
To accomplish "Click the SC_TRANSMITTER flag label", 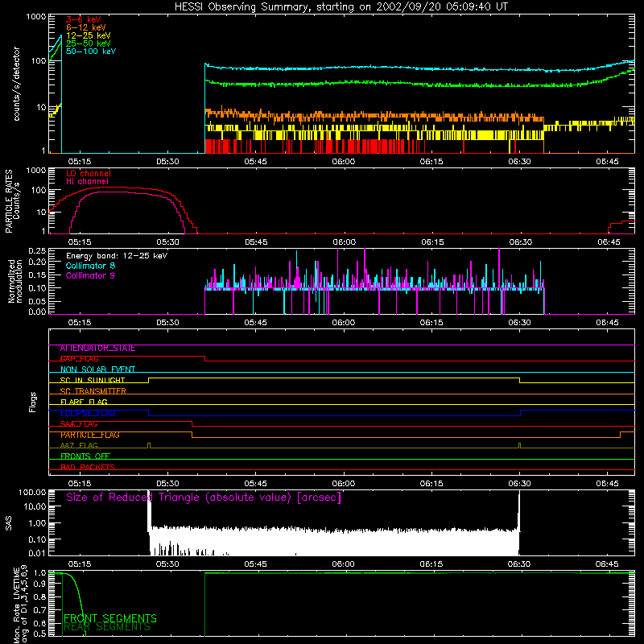I will pos(93,391).
